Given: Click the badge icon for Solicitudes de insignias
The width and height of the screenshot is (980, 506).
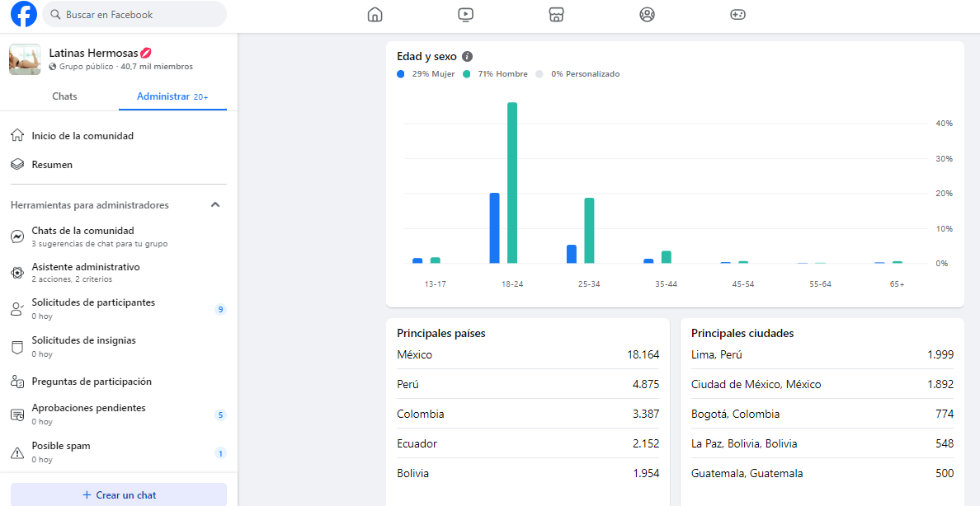Looking at the screenshot, I should pyautogui.click(x=17, y=347).
